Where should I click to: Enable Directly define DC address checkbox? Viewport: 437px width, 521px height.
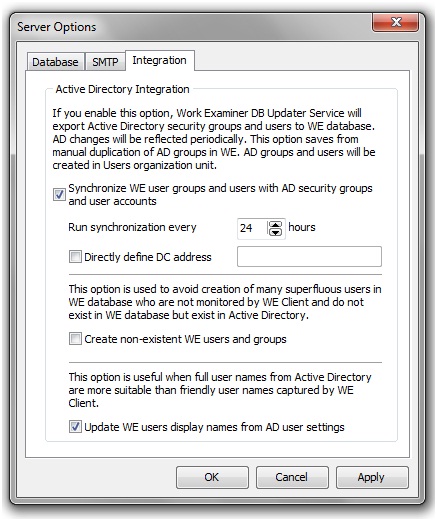(75, 257)
